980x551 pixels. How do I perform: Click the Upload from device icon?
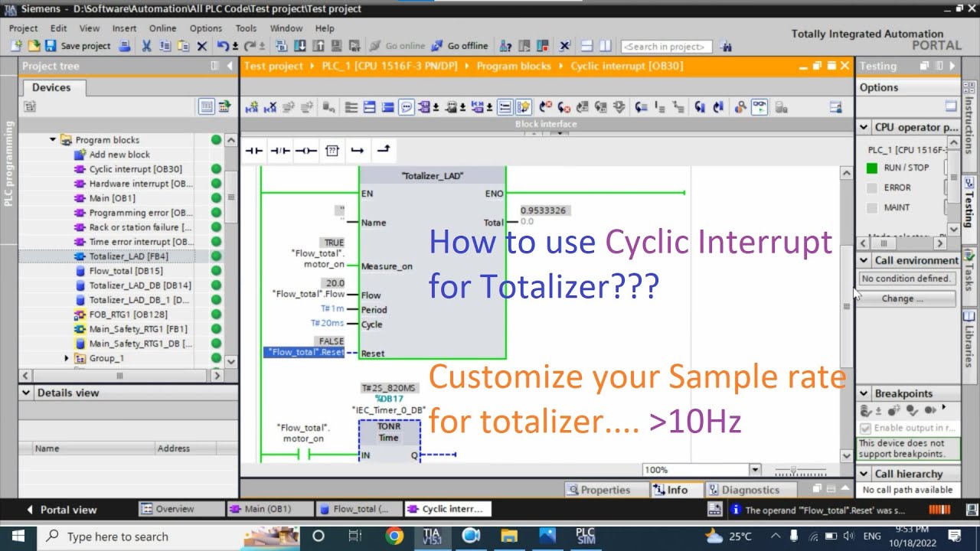318,46
